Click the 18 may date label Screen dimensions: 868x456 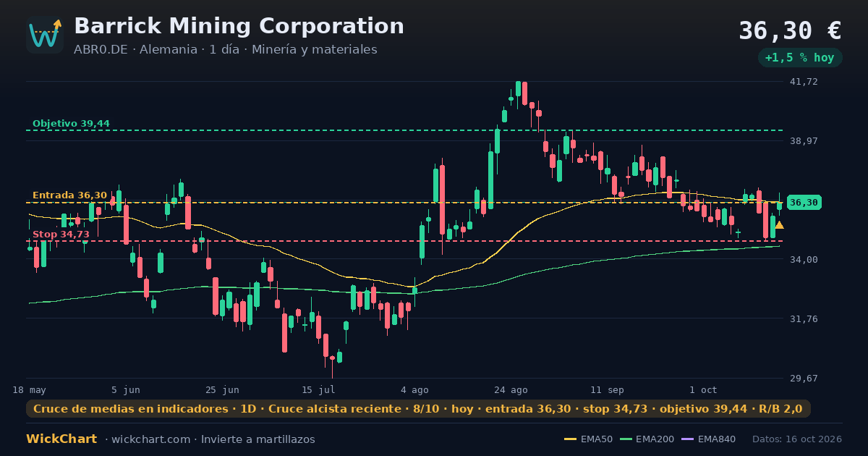click(29, 390)
